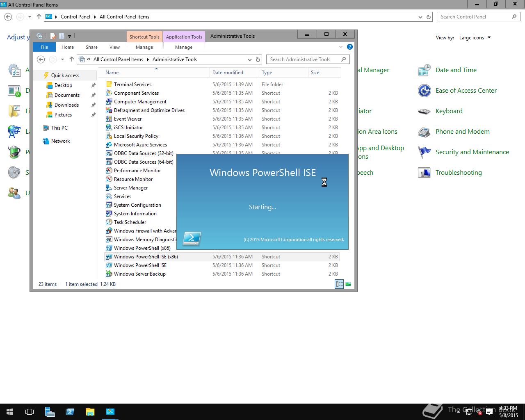Click the Microsoft Azure Services icon
Image resolution: width=525 pixels, height=420 pixels.
[x=109, y=145]
